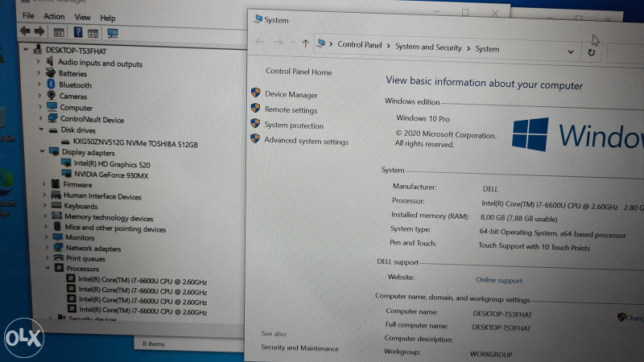Viewport: 644px width, 362px height.
Task: Click the Online support link
Action: 498,280
